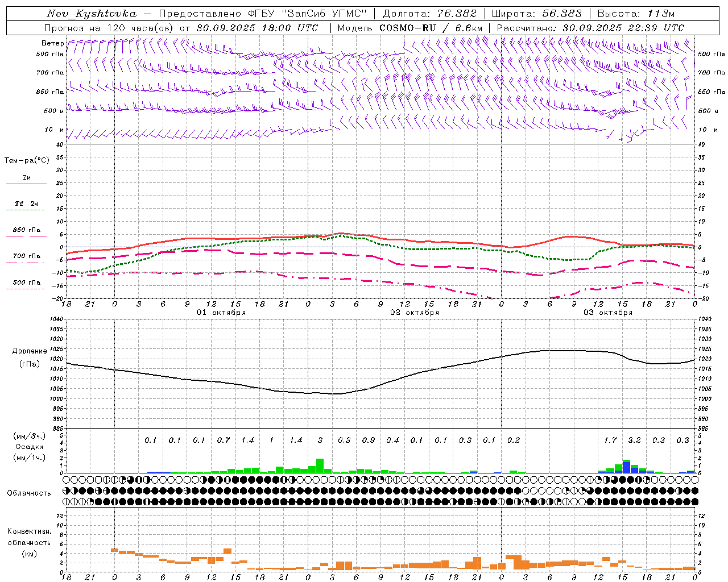Click the Конвективн. convective cloud label
This screenshot has height=582, width=728.
click(x=29, y=531)
